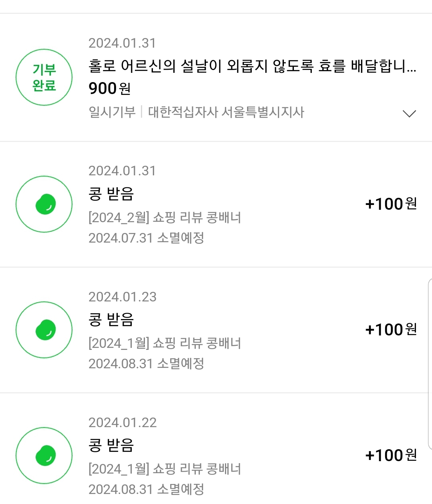432x504 pixels.
Task: Tap the [2024_2월] 쇼핑 리뷰 콩배너 text
Action: (165, 218)
